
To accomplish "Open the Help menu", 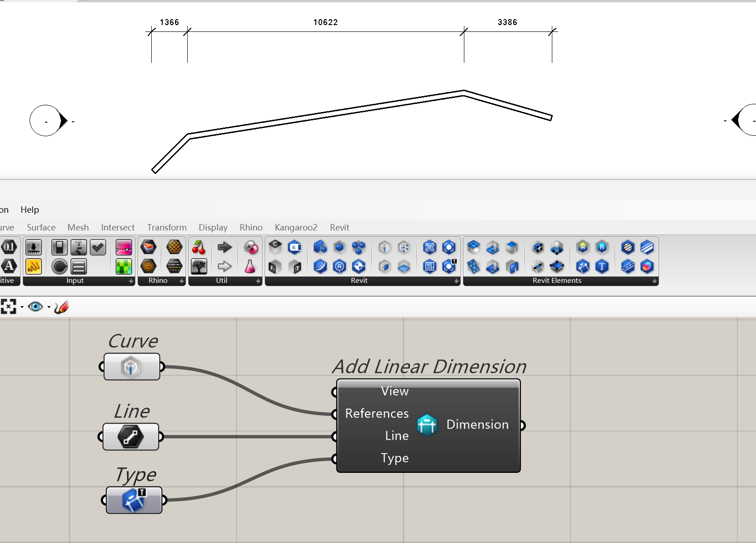I will point(30,210).
